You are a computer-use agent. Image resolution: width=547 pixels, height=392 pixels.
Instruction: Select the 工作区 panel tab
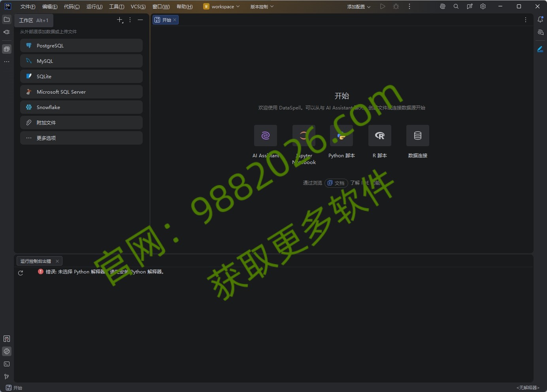click(x=34, y=20)
